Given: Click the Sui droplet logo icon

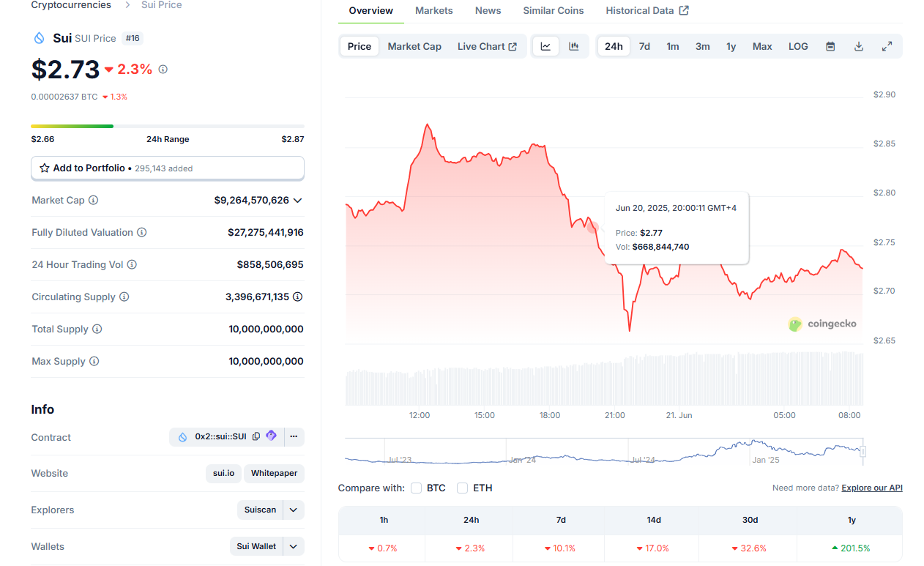Looking at the screenshot, I should (x=40, y=38).
